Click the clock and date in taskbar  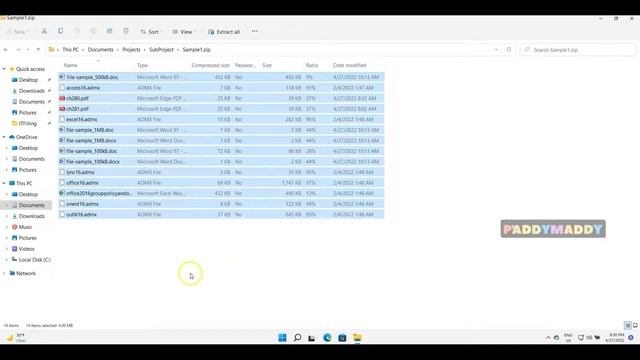tap(614, 338)
